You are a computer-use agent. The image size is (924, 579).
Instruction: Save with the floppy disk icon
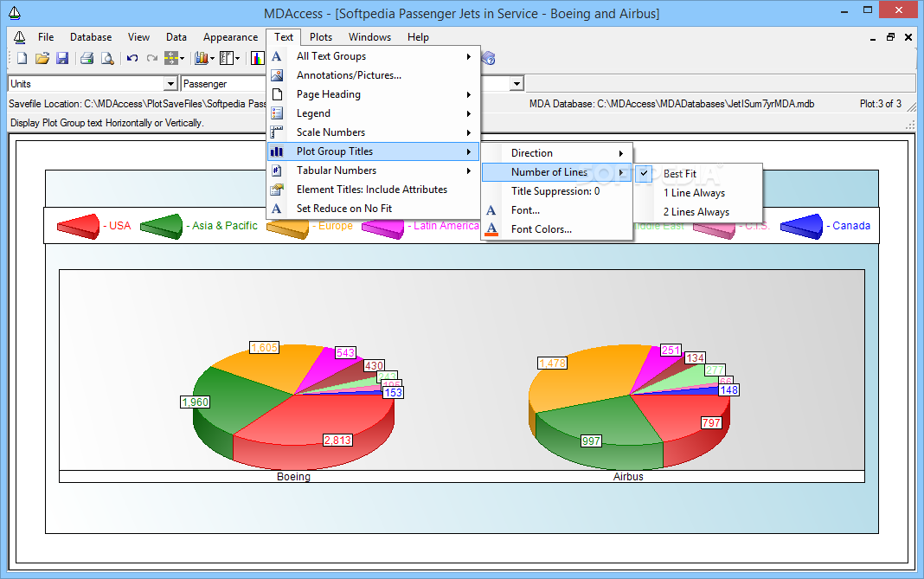click(x=62, y=58)
